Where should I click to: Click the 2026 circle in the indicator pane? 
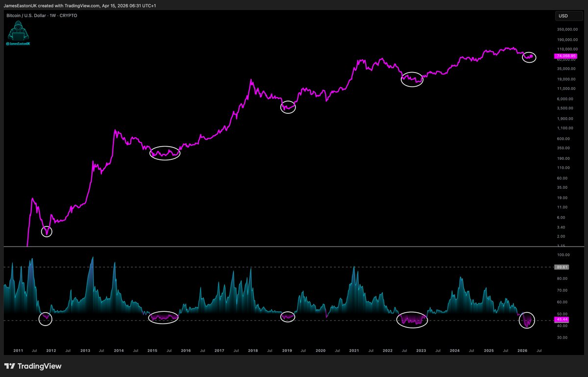(527, 320)
